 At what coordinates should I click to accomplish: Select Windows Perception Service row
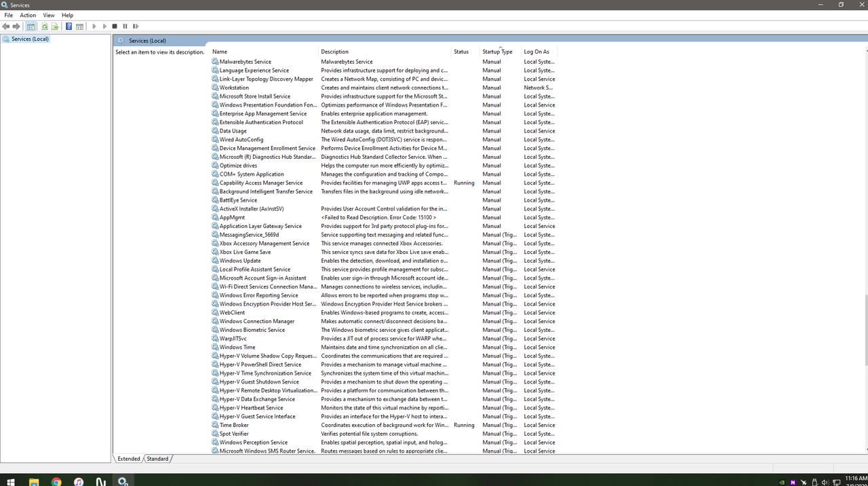(x=384, y=443)
